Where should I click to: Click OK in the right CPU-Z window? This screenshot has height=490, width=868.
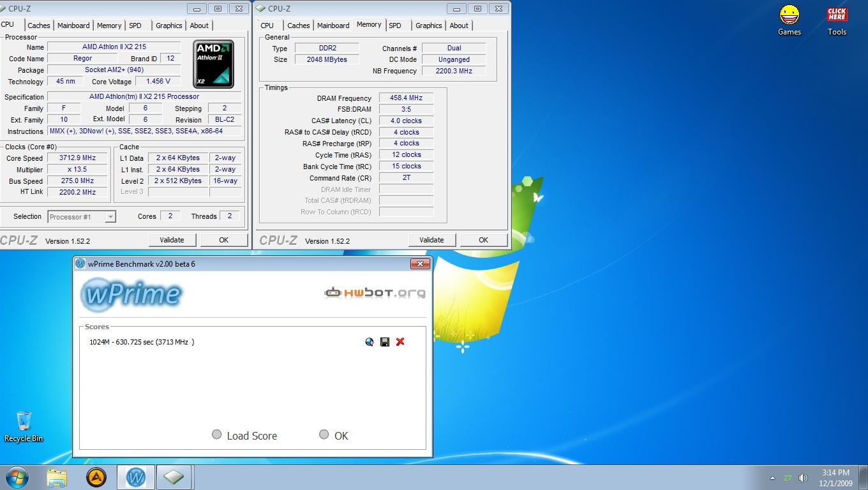point(483,240)
